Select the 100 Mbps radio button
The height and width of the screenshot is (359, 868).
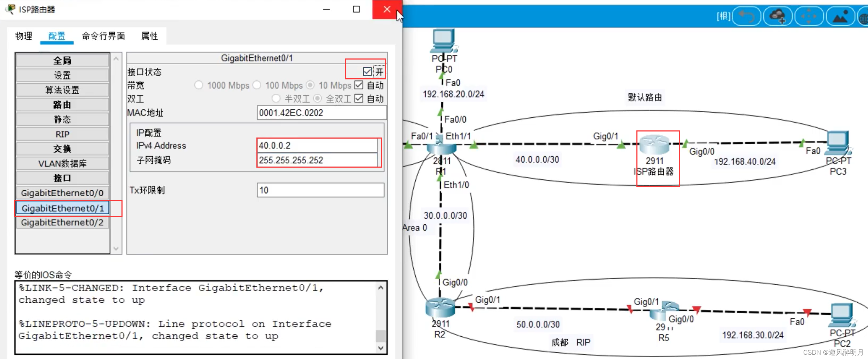coord(257,85)
